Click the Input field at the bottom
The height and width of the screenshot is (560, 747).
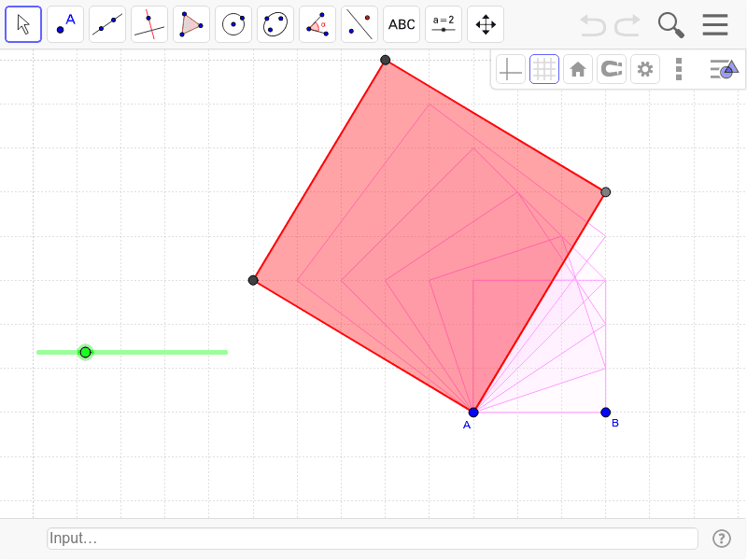[x=373, y=539]
